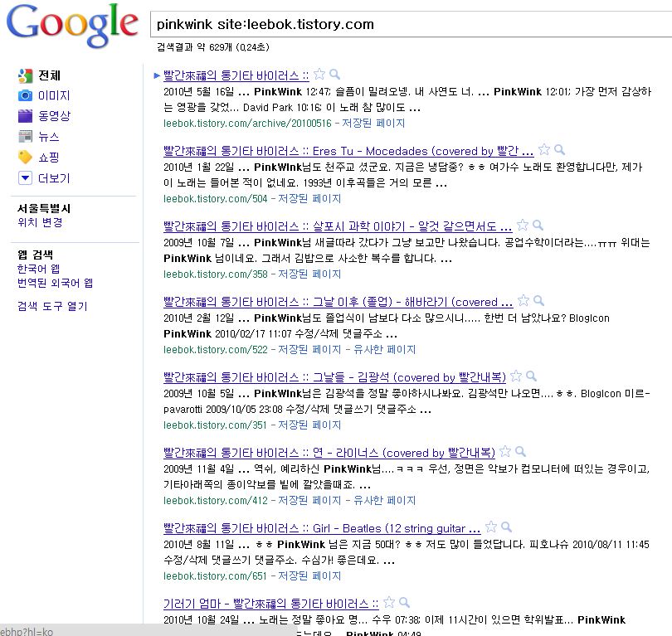Image resolution: width=672 pixels, height=636 pixels.
Task: Preview the 연 - 라이너스 result magnifier
Action: pos(520,451)
